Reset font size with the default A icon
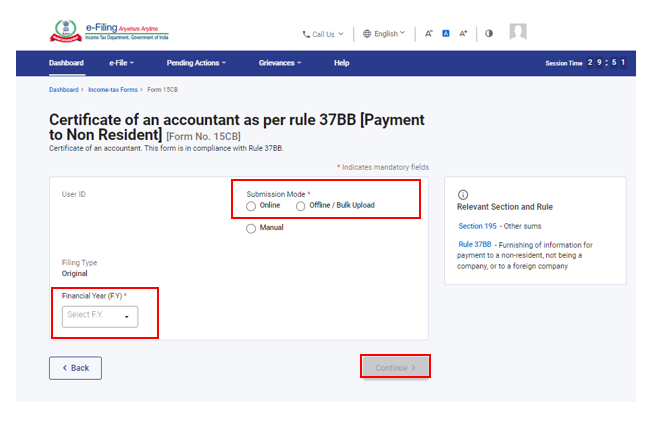Screen dimensions: 664x440 tap(446, 33)
